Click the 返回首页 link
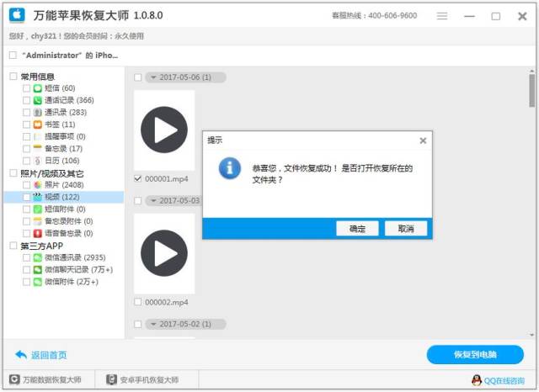The image size is (539, 392). pos(49,355)
